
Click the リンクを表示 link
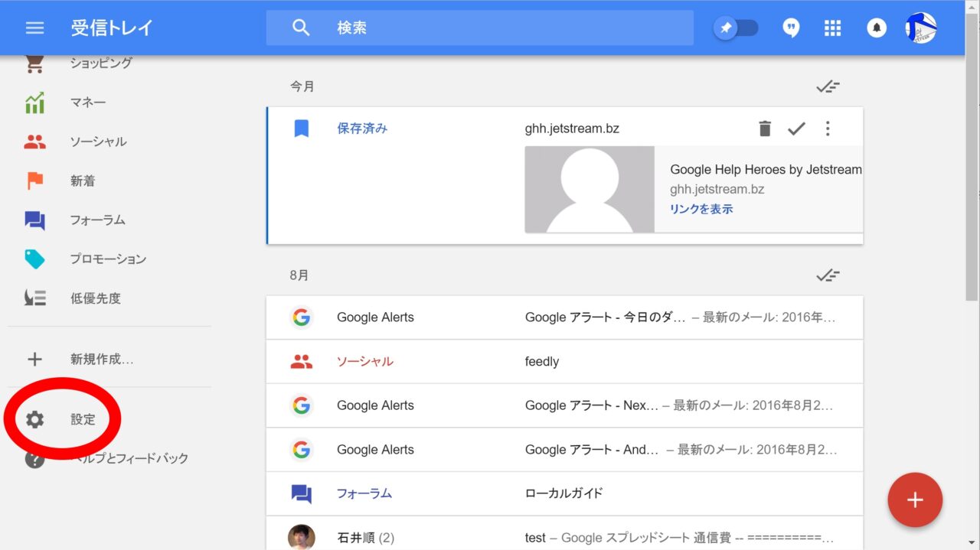click(x=701, y=209)
